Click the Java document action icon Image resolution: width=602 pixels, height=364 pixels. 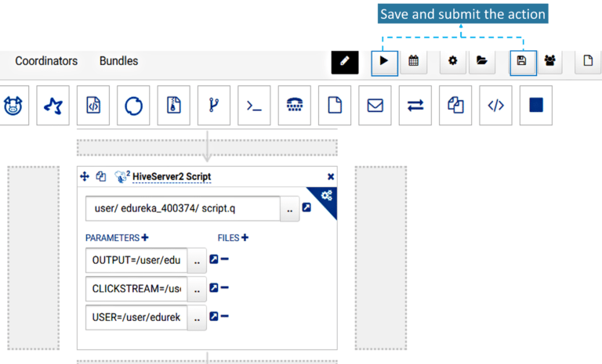tap(93, 106)
